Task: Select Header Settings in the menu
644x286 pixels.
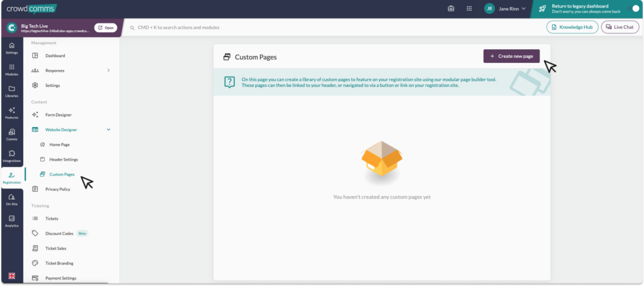Action: point(64,159)
